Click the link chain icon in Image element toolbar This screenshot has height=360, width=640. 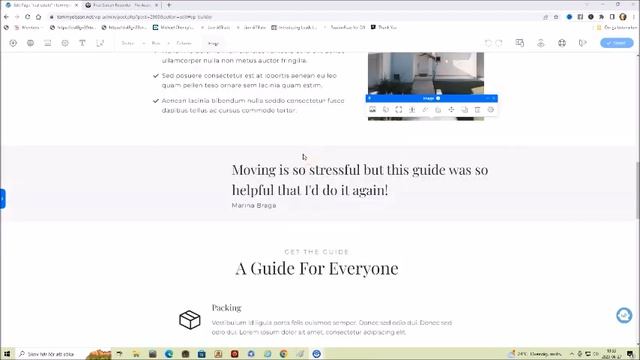pos(425,109)
